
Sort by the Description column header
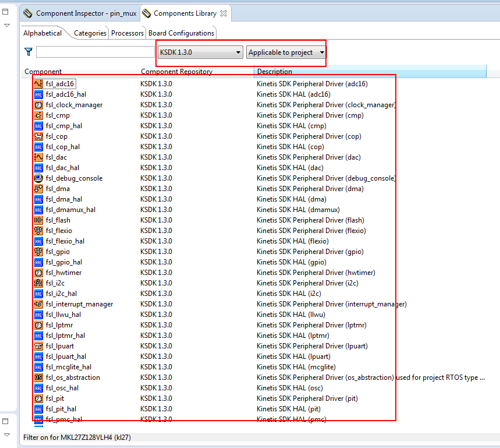click(370, 72)
